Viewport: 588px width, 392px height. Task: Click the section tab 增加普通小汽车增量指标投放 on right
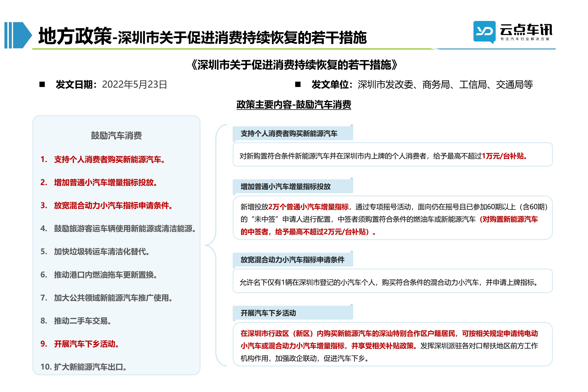tap(293, 187)
